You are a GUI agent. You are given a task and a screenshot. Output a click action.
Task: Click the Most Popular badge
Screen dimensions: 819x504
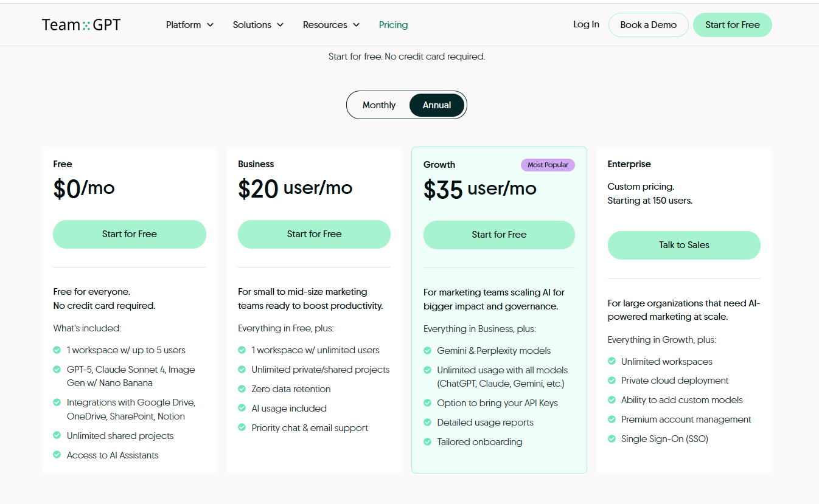click(x=548, y=165)
